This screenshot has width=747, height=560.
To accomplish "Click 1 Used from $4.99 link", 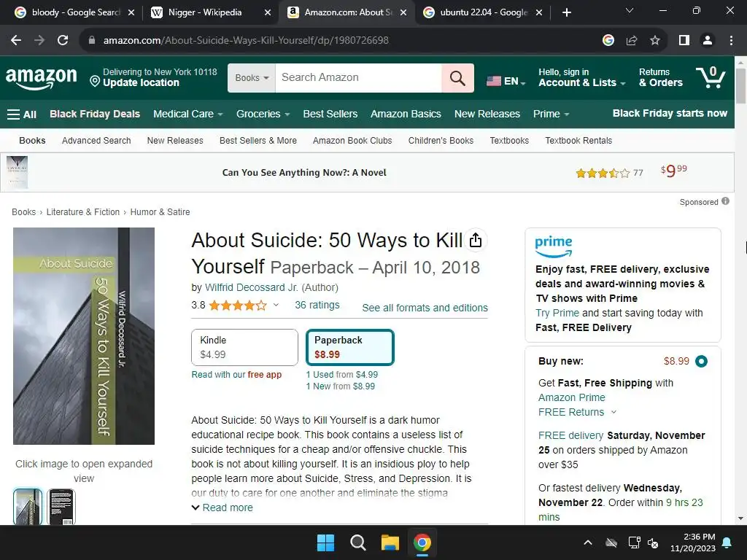I will tap(342, 375).
